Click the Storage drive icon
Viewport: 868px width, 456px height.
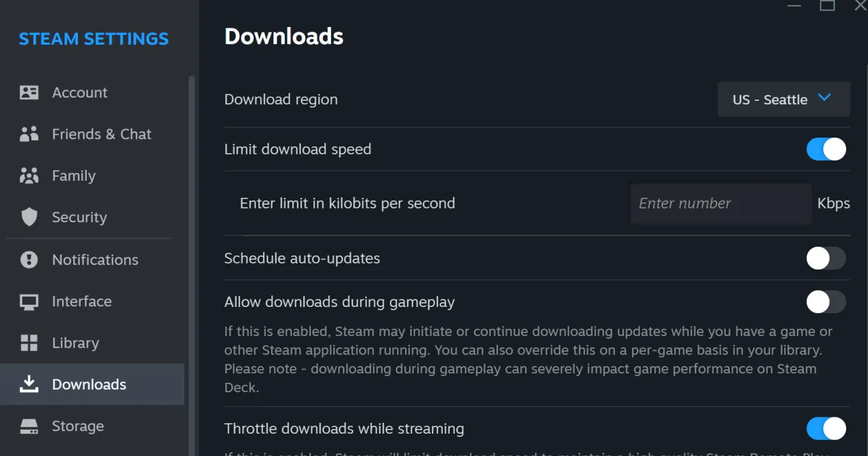29,426
